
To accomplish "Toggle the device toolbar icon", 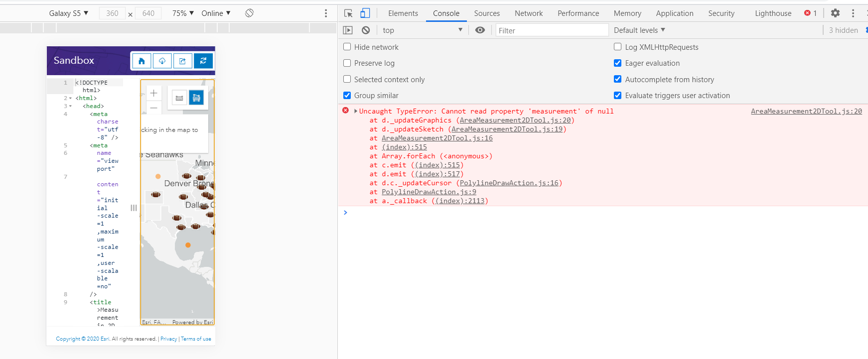I will pyautogui.click(x=365, y=13).
